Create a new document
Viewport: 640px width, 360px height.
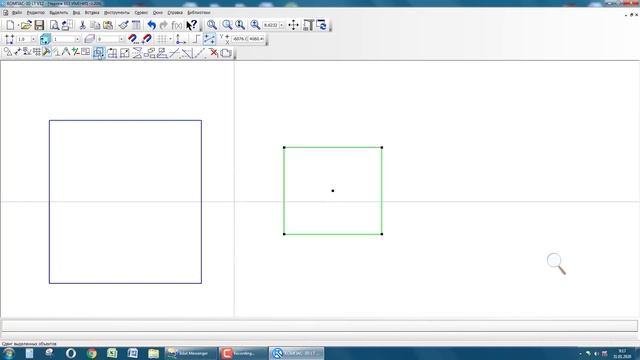pyautogui.click(x=10, y=25)
